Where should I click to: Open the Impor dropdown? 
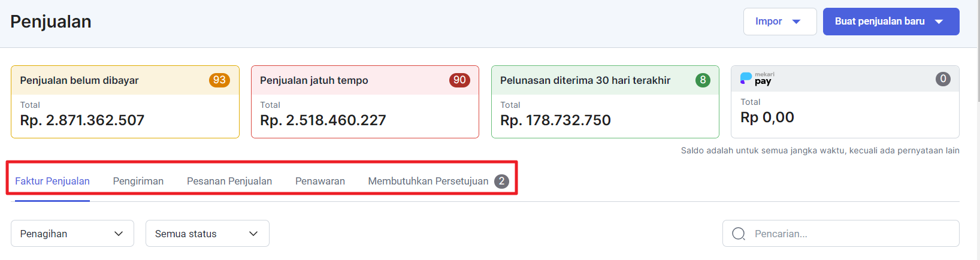(x=780, y=22)
